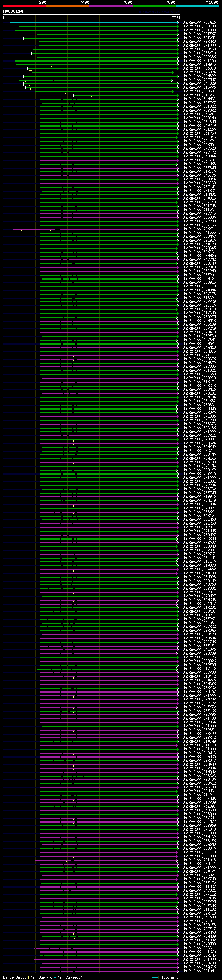The image size is (222, 980).
Task: Click hit label UniRef100_Q05QD0
Action: [199, 218]
